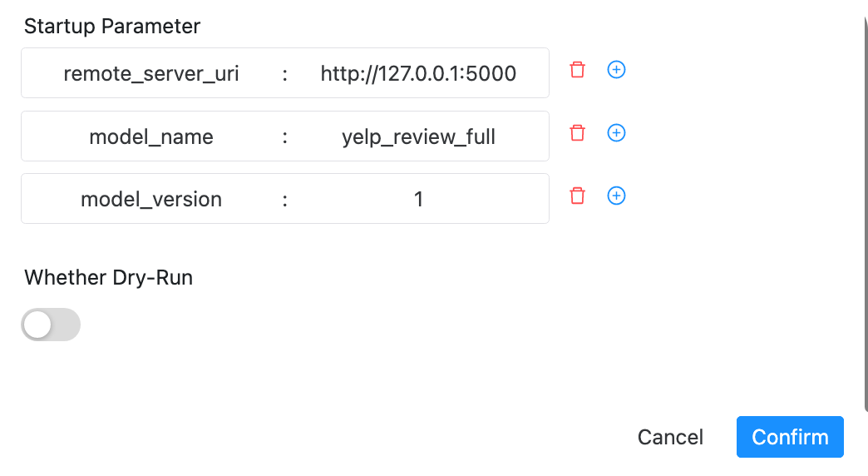The image size is (868, 476).
Task: Click the colon separator in model_name row
Action: 284,136
